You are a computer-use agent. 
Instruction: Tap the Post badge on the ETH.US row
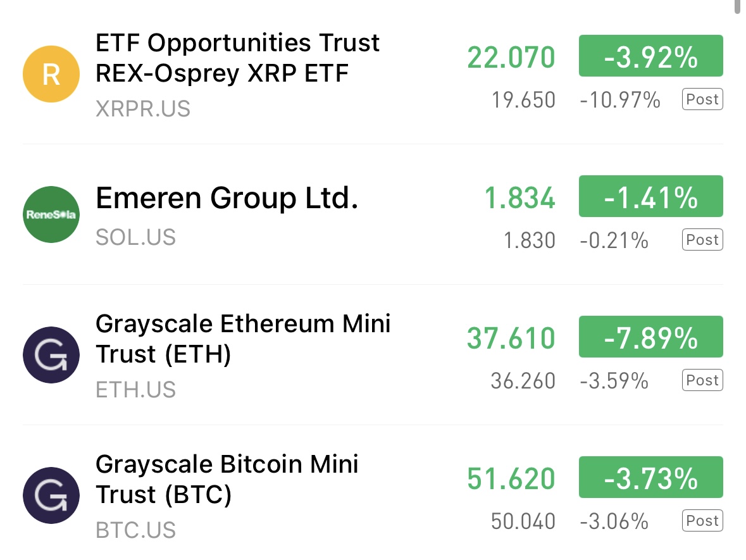pos(702,380)
